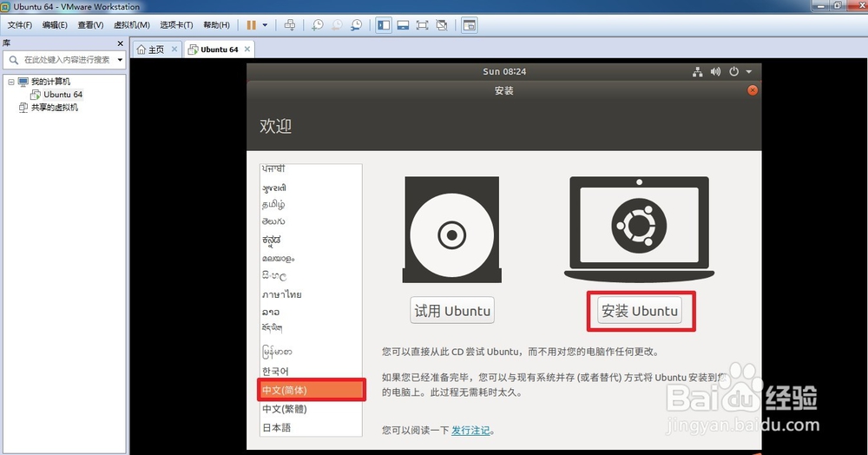Click the Ubuntu volume speaker icon
This screenshot has width=868, height=455.
point(716,71)
